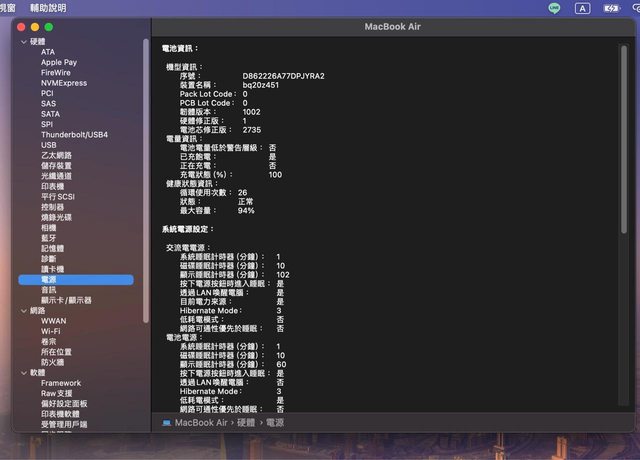
Task: Collapse the 硬體 hardware category
Action: click(24, 42)
